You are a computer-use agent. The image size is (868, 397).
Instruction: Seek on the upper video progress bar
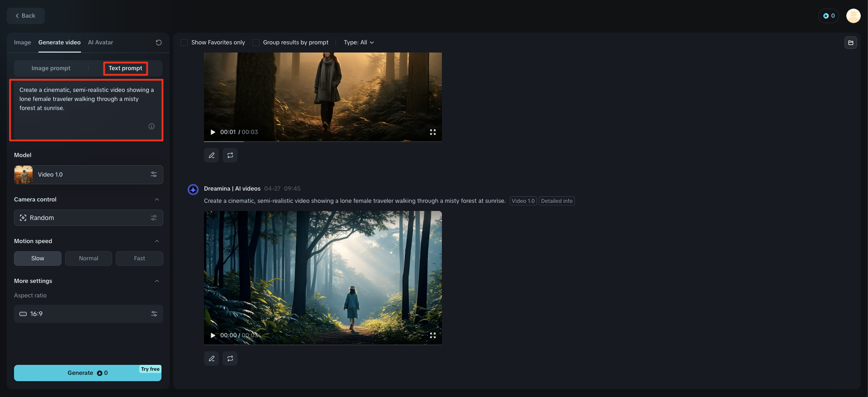click(323, 141)
